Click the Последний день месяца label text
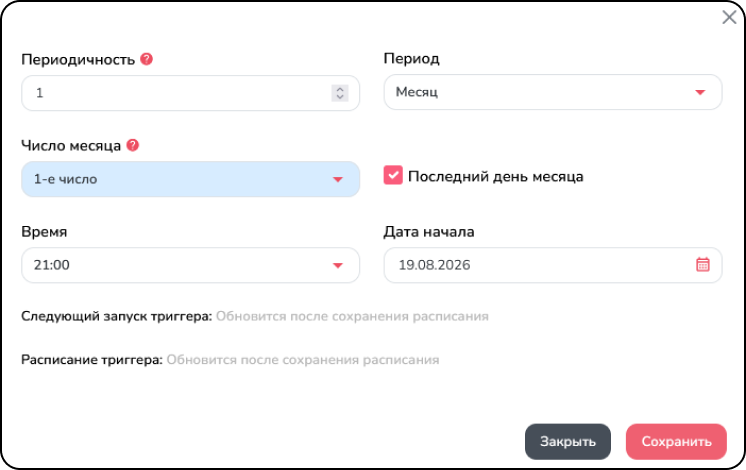The image size is (746, 470). point(495,176)
